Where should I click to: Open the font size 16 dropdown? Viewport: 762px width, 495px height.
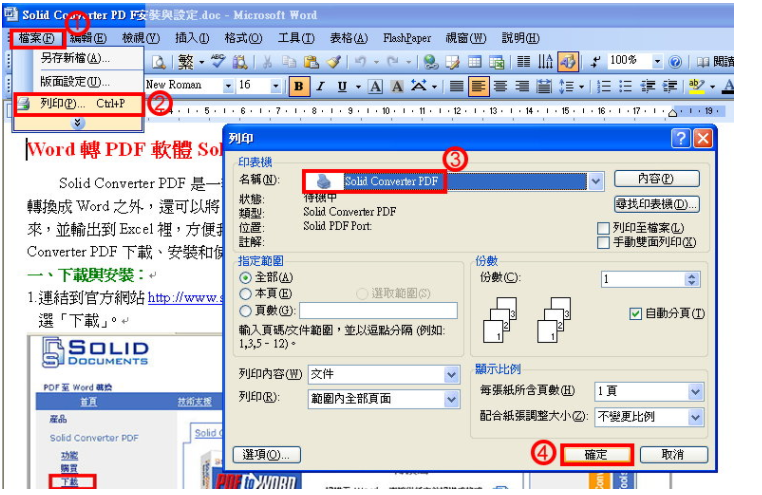click(276, 86)
